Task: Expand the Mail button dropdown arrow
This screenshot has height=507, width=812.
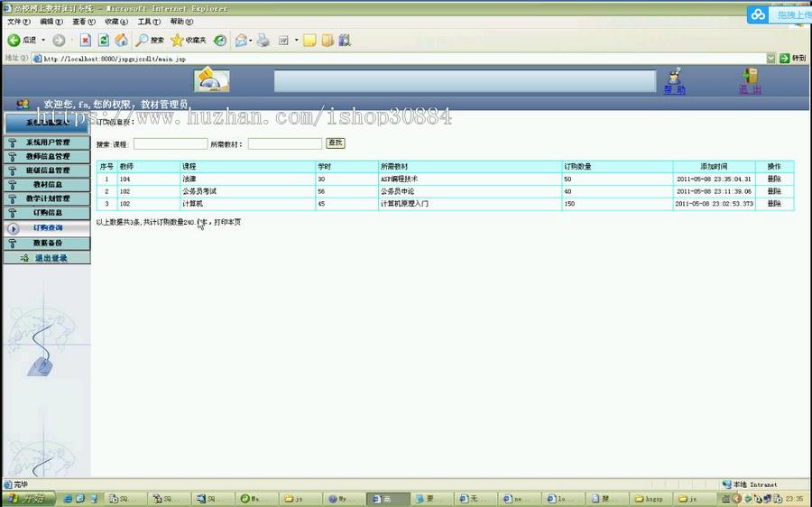Action: [x=251, y=40]
